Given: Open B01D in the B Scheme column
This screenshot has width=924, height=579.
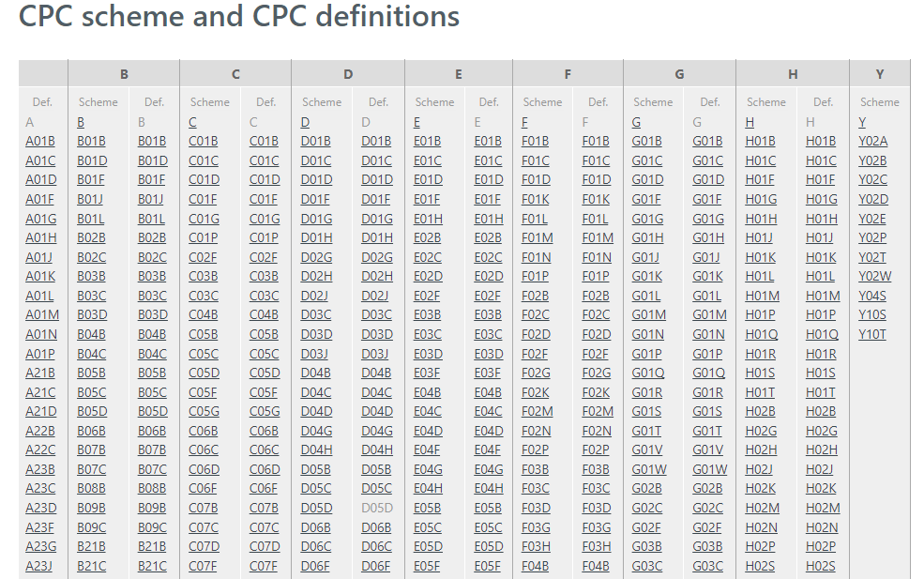Looking at the screenshot, I should tap(92, 160).
